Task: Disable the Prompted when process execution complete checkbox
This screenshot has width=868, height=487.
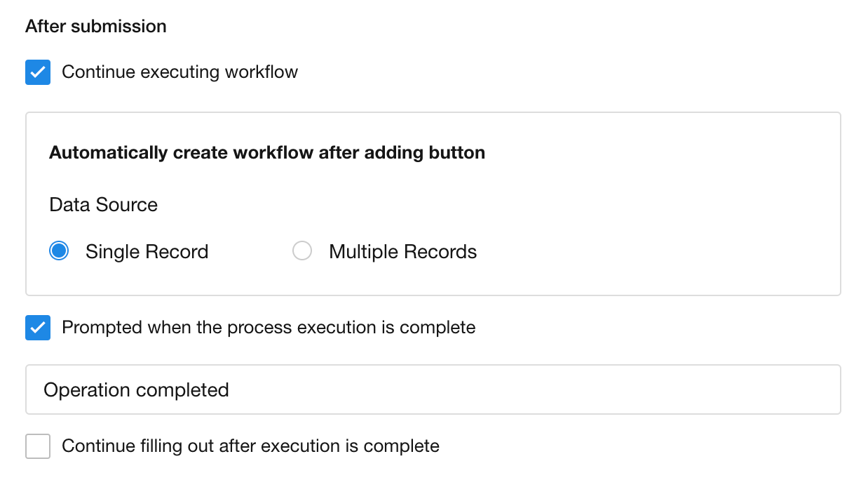Action: [38, 328]
